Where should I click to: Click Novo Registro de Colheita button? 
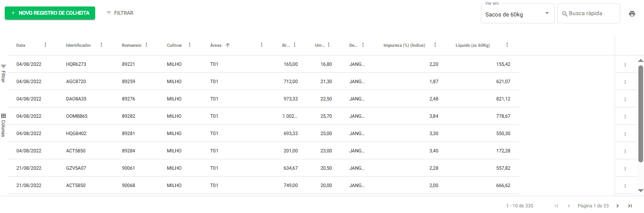[50, 13]
